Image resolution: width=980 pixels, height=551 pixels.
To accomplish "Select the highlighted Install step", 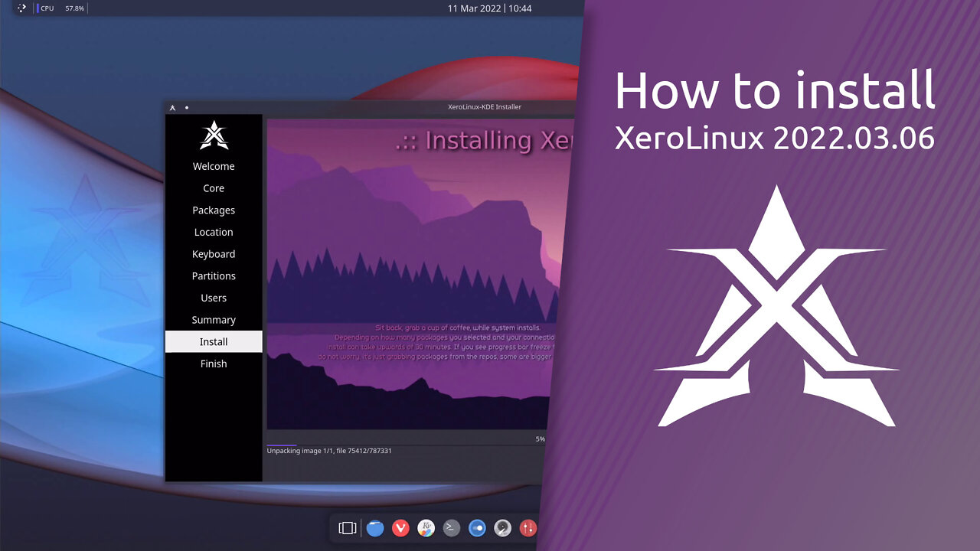I will point(214,341).
